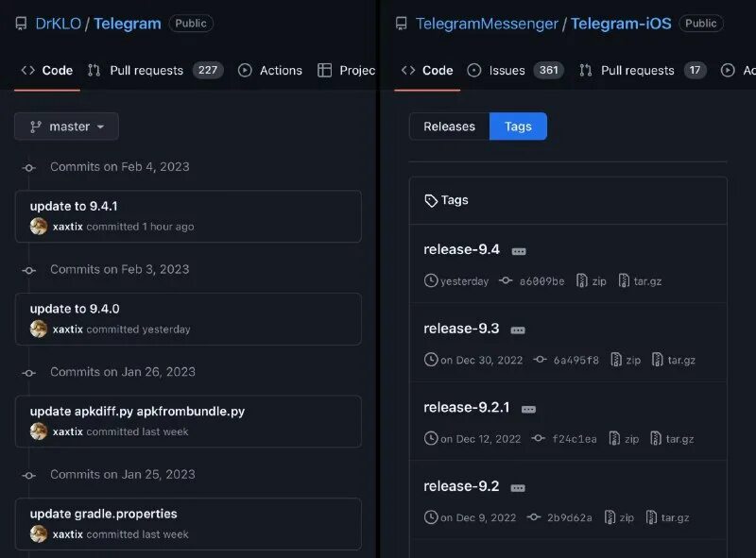This screenshot has width=756, height=558.
Task: Download tar.gz for release-9.2.1
Action: coord(672,439)
